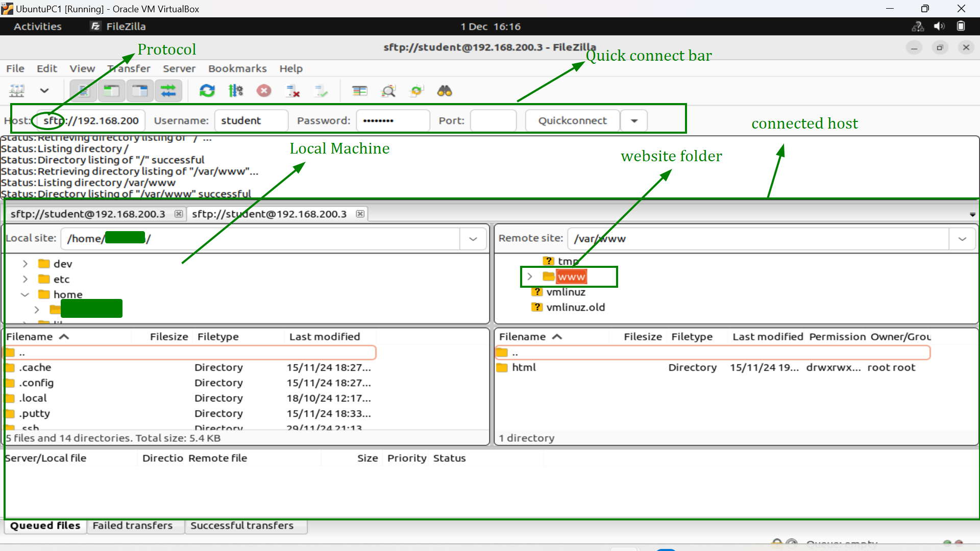Open the Site Manager icon
980x551 pixels.
[17, 91]
